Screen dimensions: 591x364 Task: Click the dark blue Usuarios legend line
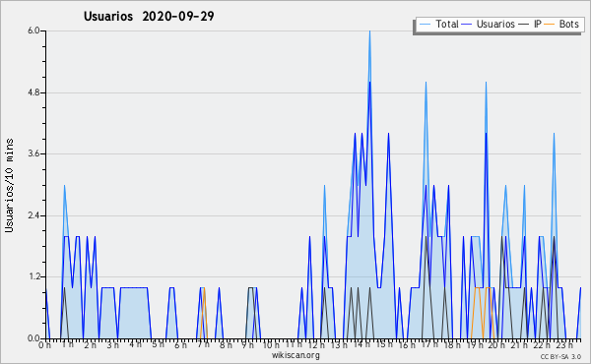467,25
